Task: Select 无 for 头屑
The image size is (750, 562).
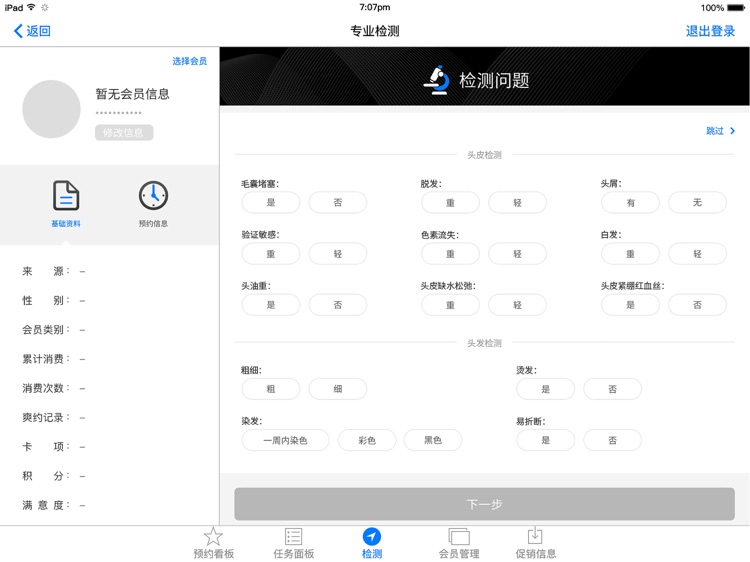Action: pos(697,202)
